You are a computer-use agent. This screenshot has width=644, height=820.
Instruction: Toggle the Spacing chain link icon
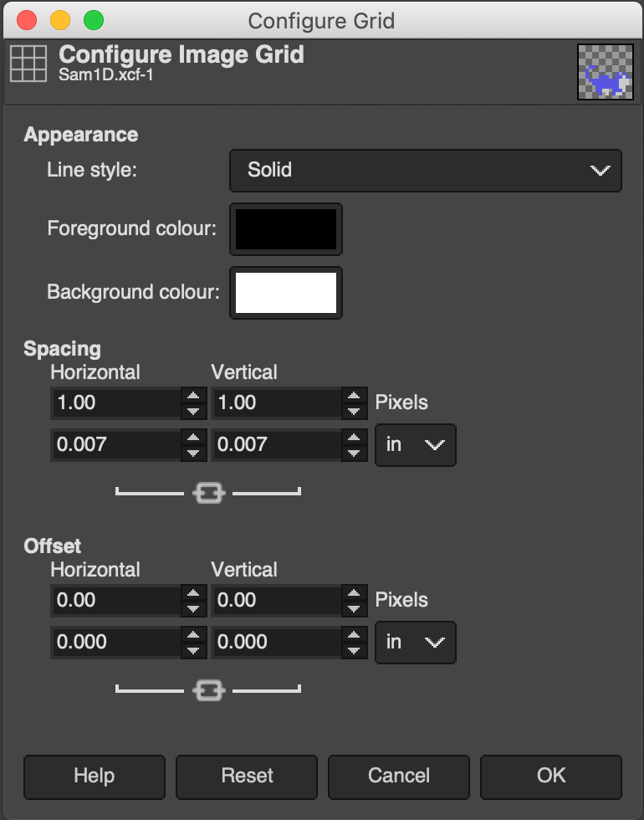[x=208, y=493]
